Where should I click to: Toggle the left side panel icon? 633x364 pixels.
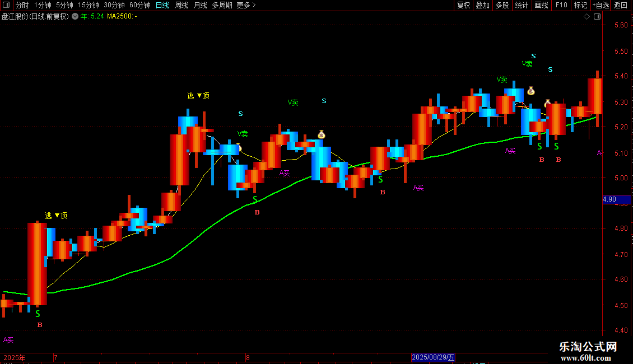[6, 5]
